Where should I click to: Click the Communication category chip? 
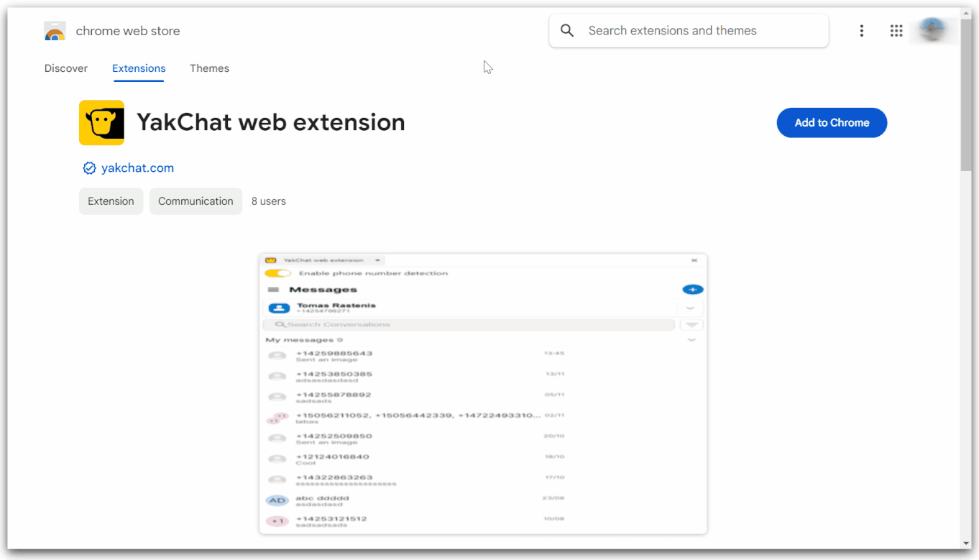196,201
